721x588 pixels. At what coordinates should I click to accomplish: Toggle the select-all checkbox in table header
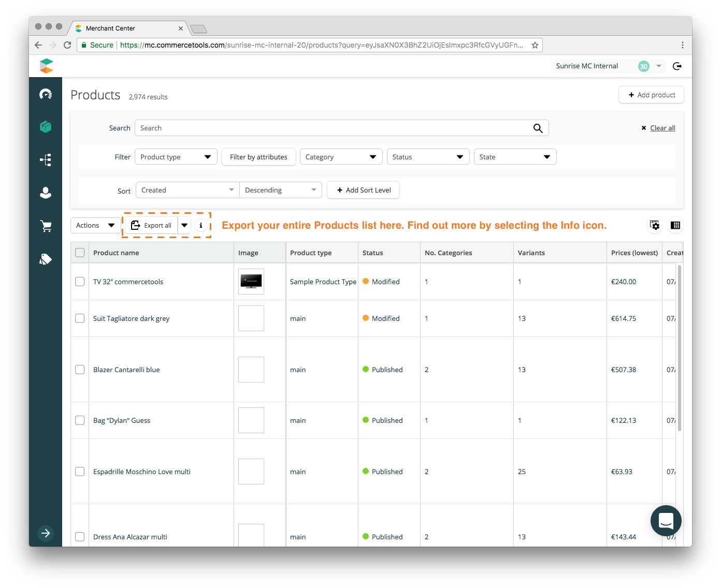(80, 253)
